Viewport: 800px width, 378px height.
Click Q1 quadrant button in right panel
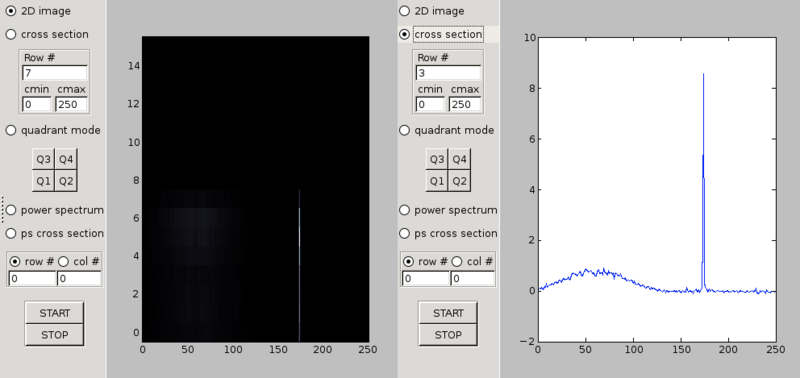pos(437,181)
